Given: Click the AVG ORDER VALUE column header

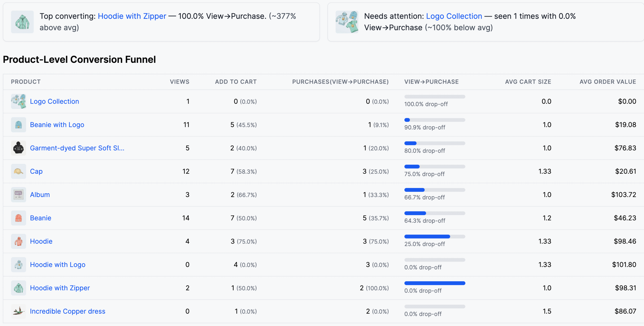Looking at the screenshot, I should [608, 81].
